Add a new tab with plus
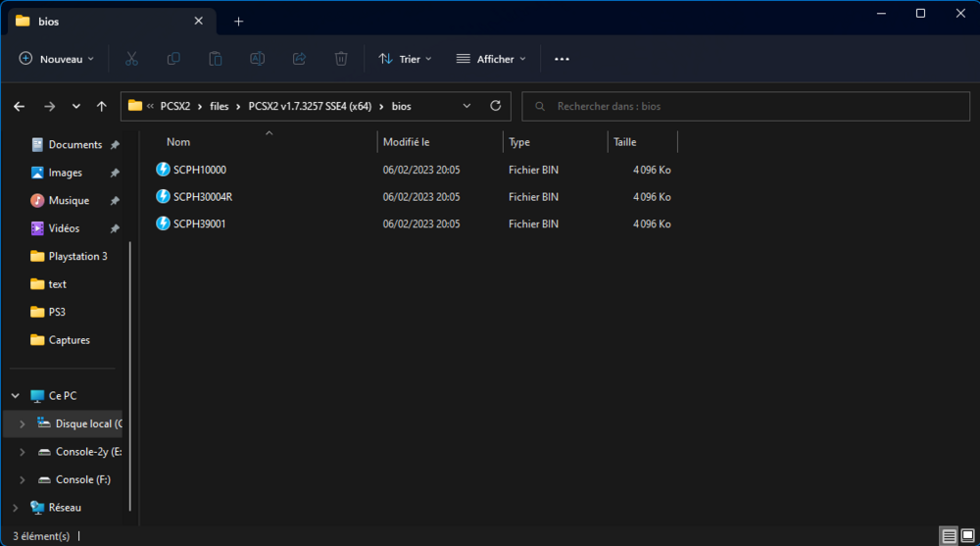The image size is (980, 546). (x=238, y=22)
